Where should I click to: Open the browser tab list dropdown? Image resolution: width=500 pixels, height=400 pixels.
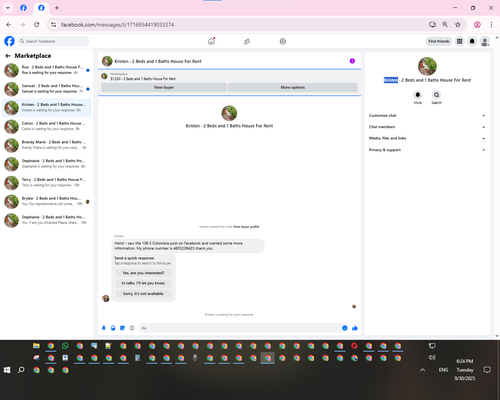[x=8, y=8]
